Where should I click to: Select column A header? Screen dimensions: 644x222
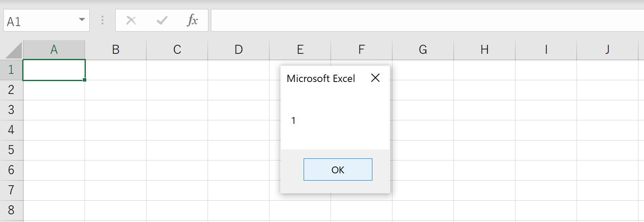(x=54, y=50)
